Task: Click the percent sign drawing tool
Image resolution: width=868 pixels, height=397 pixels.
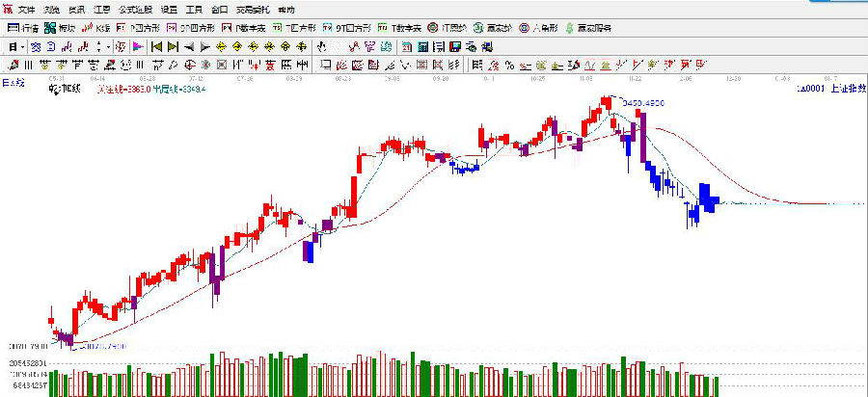Action: coord(508,65)
